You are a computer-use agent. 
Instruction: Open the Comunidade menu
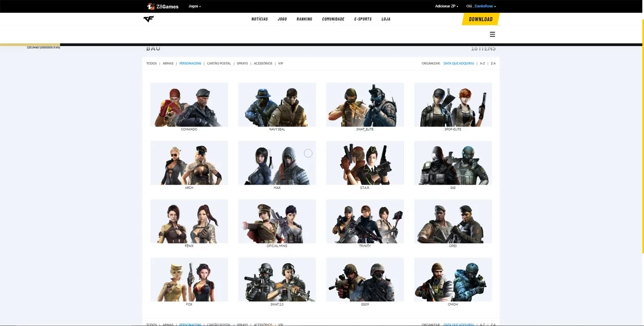[333, 19]
